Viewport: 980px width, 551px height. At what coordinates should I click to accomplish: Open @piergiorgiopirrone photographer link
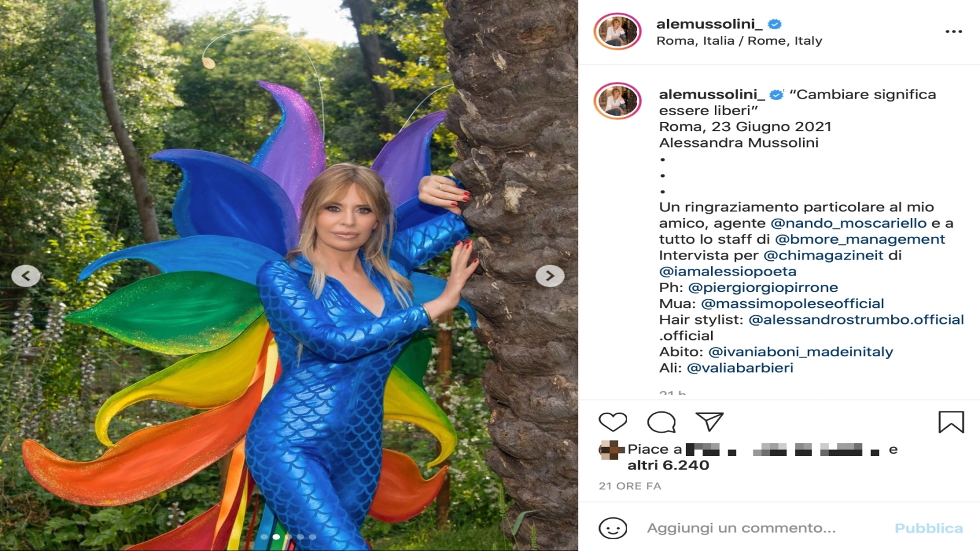763,288
